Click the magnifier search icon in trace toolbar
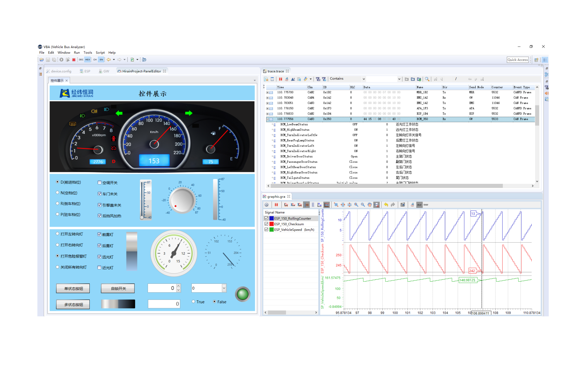The height and width of the screenshot is (365, 588). [x=427, y=79]
